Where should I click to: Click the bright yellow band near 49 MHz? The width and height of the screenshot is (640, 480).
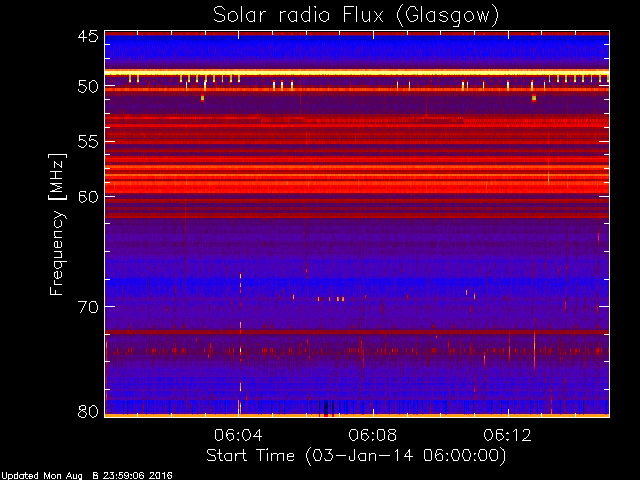356,73
